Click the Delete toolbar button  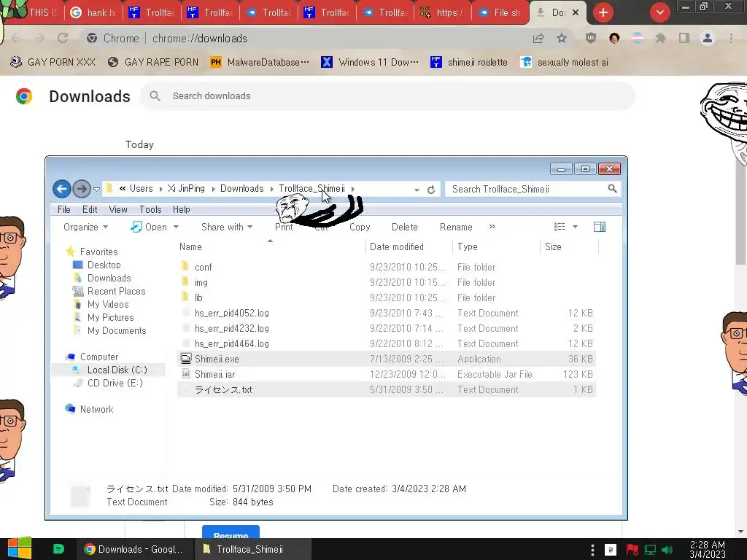pos(404,227)
